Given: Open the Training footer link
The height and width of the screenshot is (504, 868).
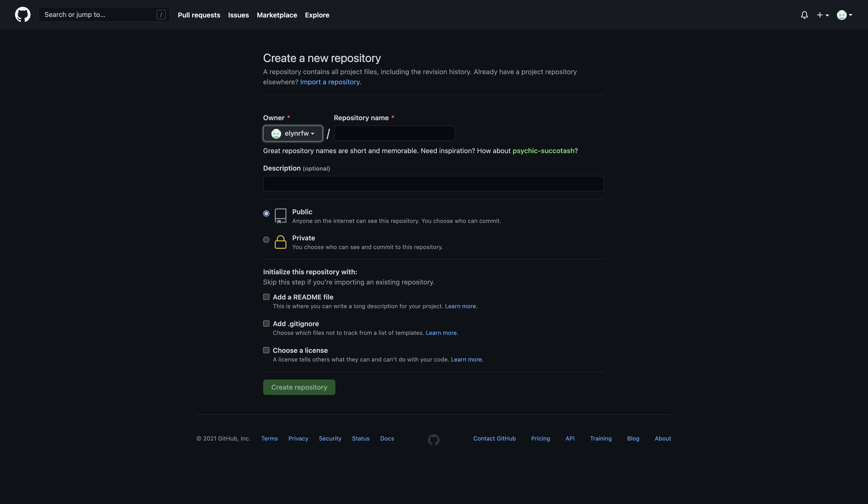Looking at the screenshot, I should click(x=601, y=439).
